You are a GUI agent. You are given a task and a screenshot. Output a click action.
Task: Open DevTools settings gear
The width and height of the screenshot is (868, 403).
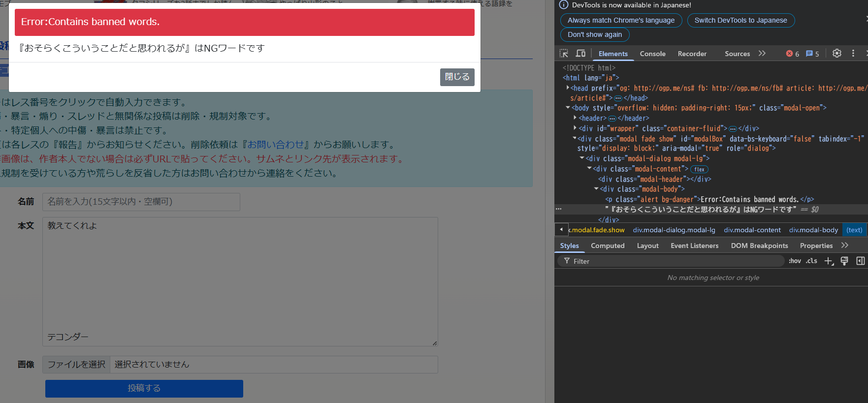point(836,54)
